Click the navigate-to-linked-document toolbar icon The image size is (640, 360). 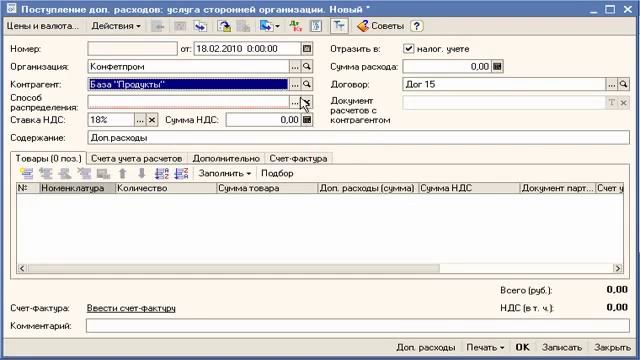coord(200,26)
